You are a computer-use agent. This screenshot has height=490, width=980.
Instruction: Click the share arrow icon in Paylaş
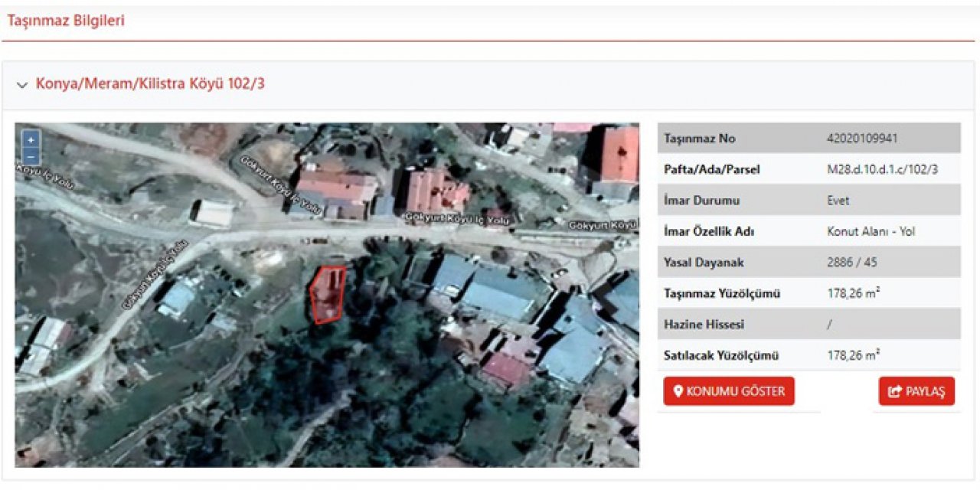(894, 392)
